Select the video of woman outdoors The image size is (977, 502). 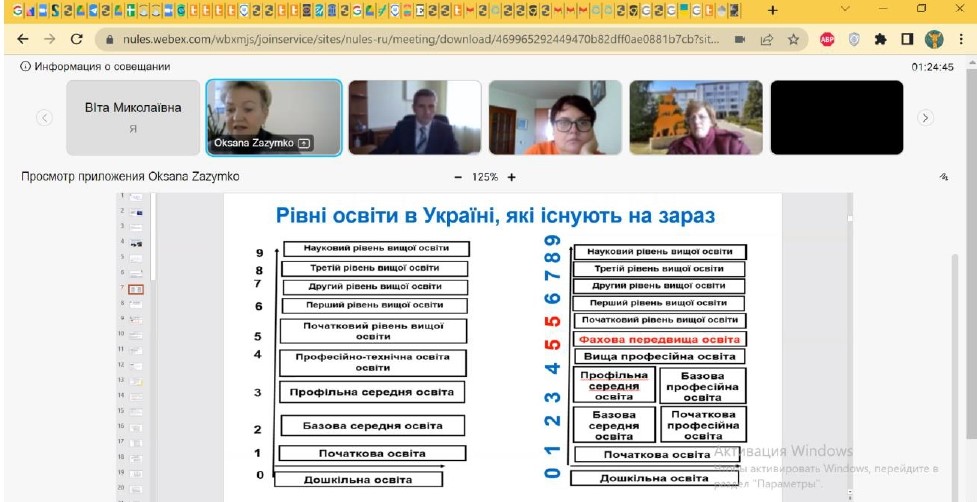pyautogui.click(x=696, y=117)
